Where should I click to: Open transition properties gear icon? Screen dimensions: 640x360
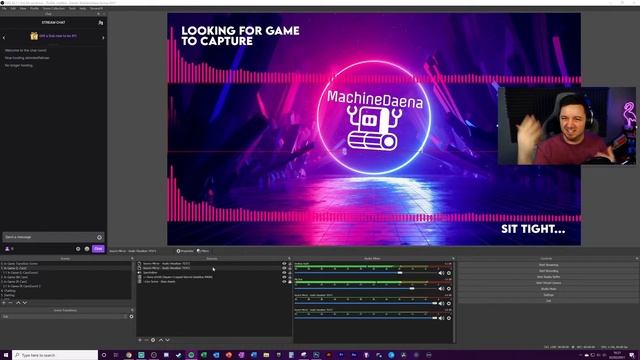131,316
